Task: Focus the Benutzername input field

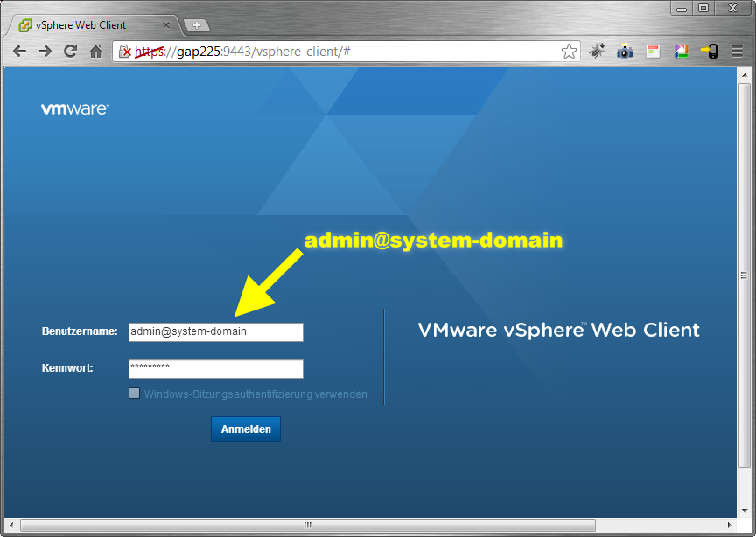Action: 215,332
